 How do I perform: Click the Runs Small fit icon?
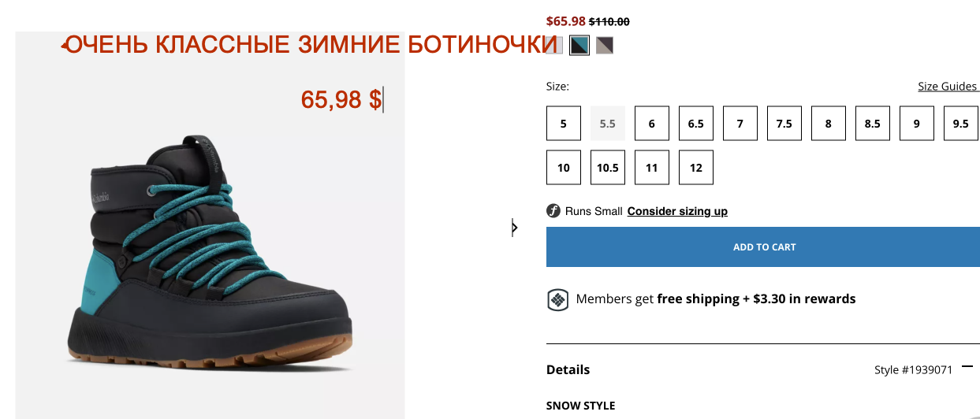click(x=553, y=211)
